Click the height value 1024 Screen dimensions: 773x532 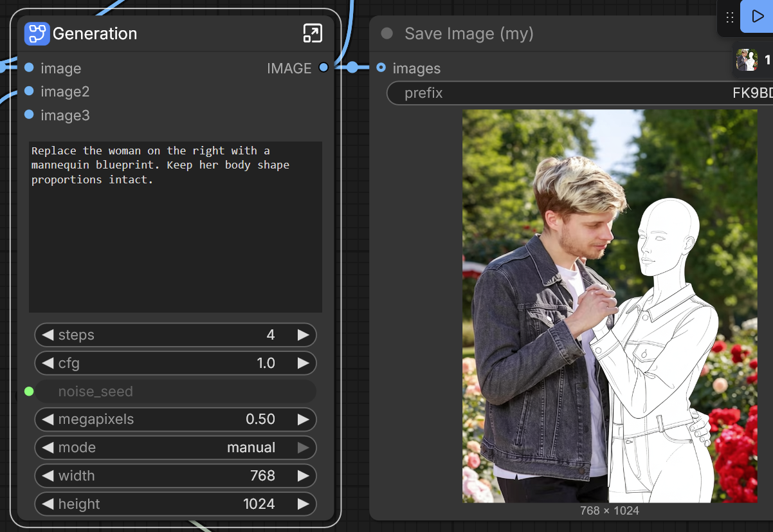[x=259, y=504]
